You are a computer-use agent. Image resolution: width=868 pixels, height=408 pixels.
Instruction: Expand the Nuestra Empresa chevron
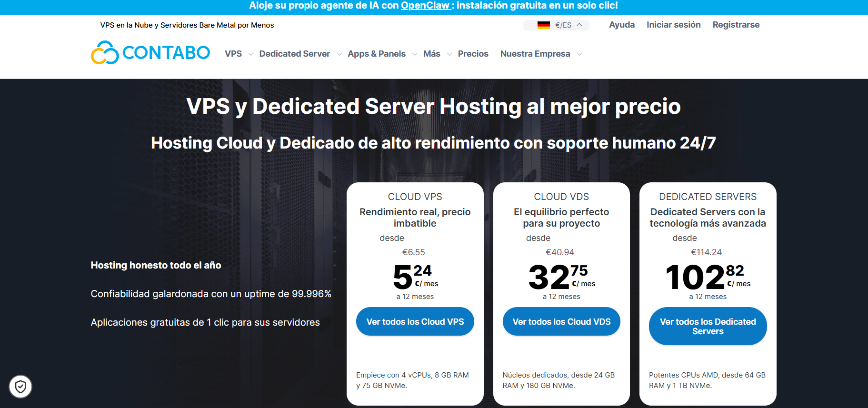click(x=579, y=54)
